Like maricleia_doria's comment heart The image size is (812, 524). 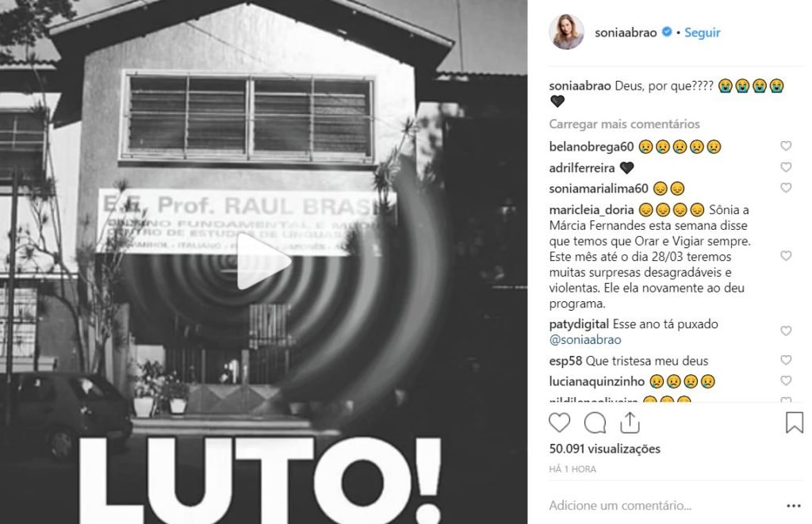click(x=786, y=256)
